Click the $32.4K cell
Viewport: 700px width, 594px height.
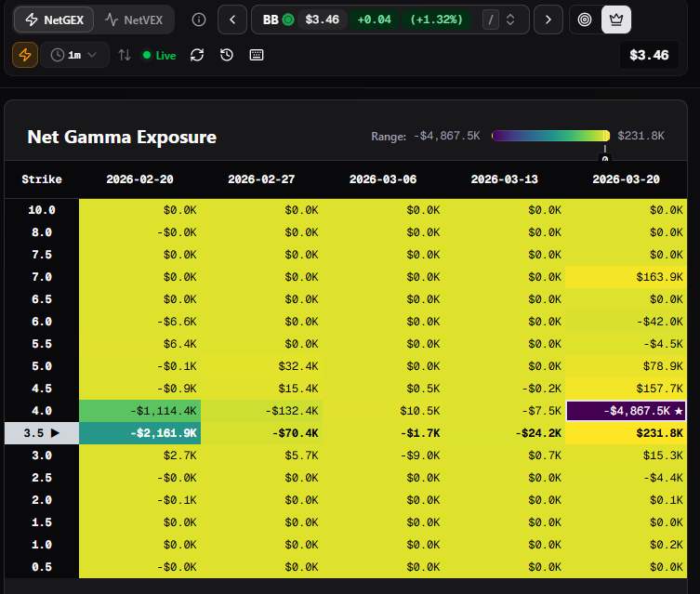tap(261, 366)
